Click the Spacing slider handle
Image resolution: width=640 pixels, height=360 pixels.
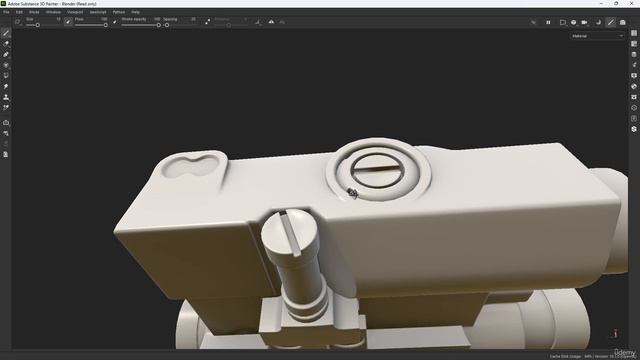167,25
